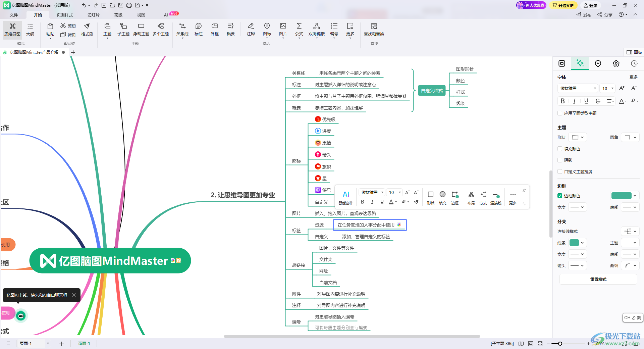Open the AI chat robot bubble
The image size is (644, 349).
tap(21, 316)
